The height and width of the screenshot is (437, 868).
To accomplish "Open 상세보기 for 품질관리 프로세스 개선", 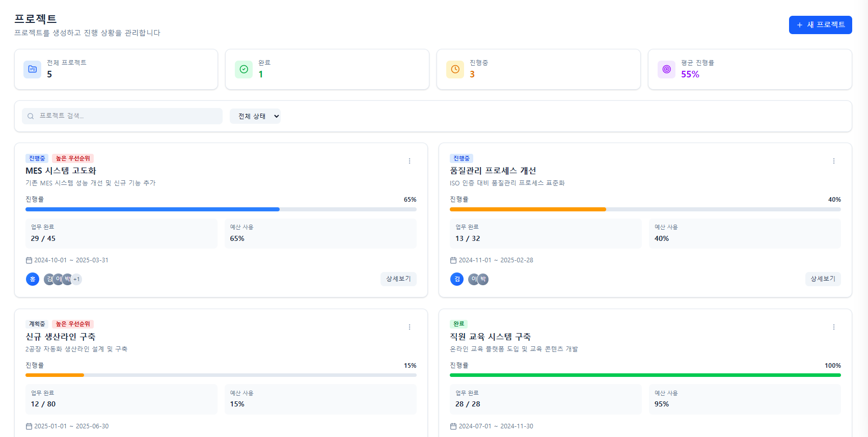I will tap(823, 279).
